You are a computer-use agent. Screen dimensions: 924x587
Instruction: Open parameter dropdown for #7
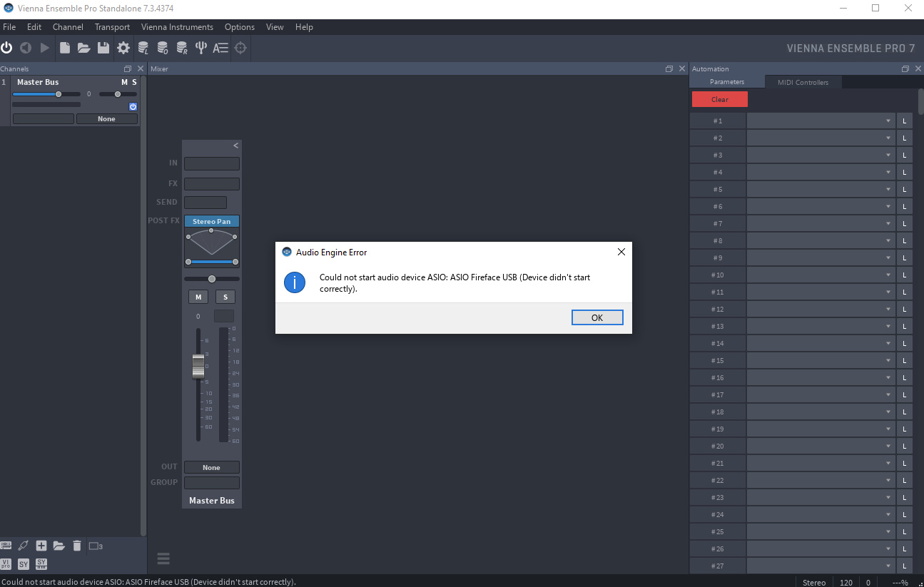[x=821, y=223]
